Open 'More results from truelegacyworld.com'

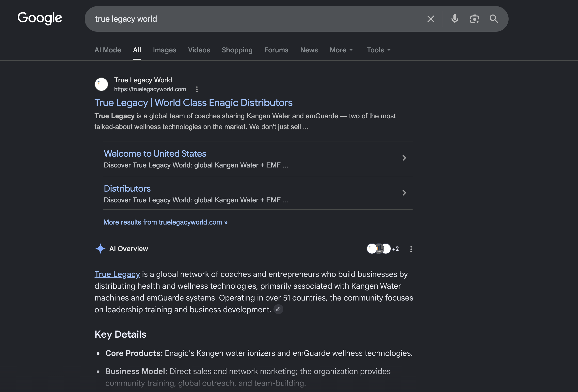(165, 222)
